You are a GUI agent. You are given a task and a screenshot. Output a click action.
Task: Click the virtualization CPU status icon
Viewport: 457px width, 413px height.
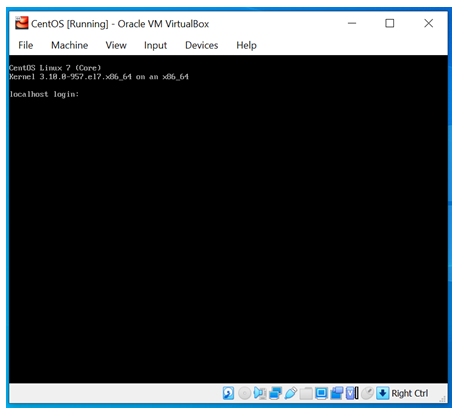coord(352,393)
